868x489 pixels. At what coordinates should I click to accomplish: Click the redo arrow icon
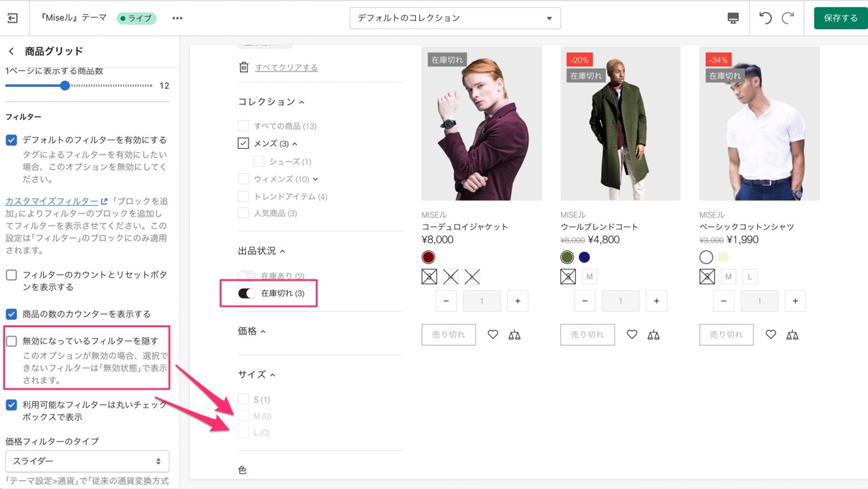click(x=788, y=18)
